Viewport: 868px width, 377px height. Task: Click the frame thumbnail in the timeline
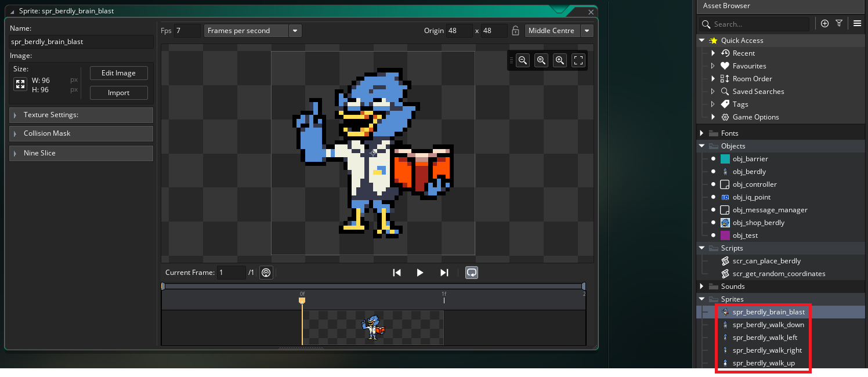pos(373,328)
